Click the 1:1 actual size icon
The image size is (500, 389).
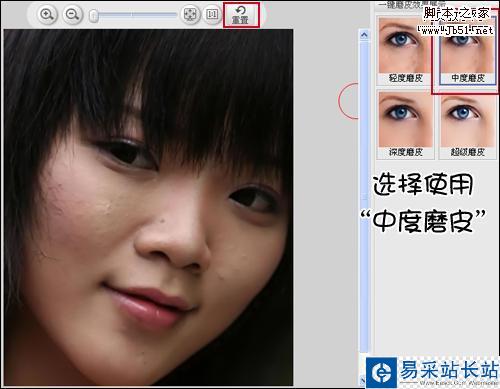(x=212, y=14)
